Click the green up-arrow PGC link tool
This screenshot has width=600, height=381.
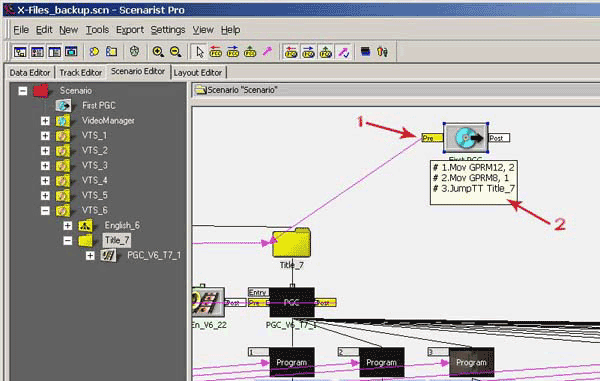point(250,52)
